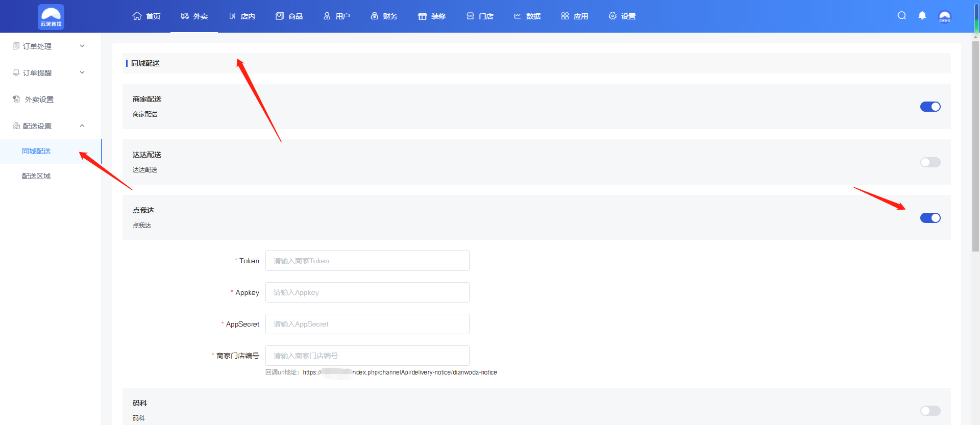The height and width of the screenshot is (425, 980).
Task: Click the decoration icon beside 装修
Action: [x=422, y=16]
